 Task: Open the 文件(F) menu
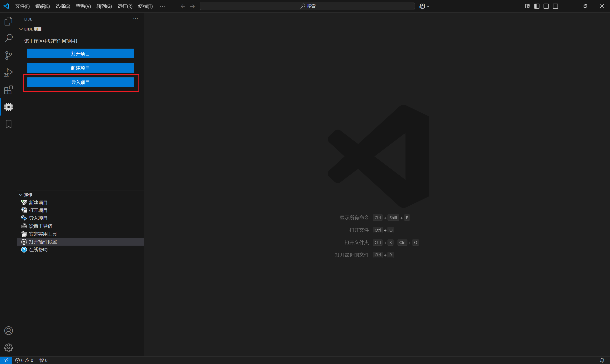coord(22,6)
